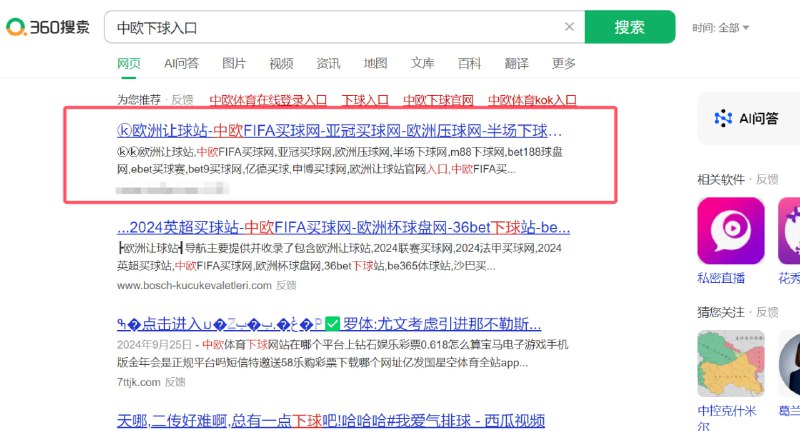This screenshot has height=431, width=800.
Task: Open the 文库 tab
Action: [x=422, y=63]
